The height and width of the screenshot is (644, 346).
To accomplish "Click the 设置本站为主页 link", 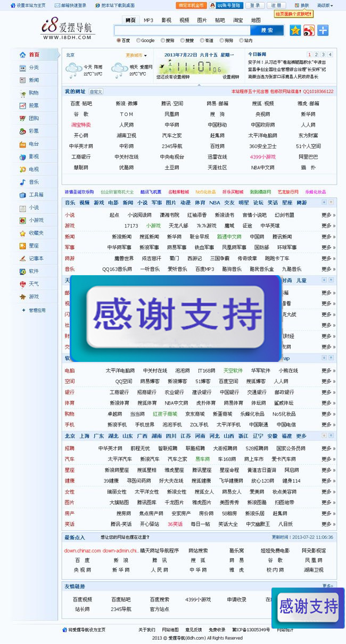I will coord(28,5).
